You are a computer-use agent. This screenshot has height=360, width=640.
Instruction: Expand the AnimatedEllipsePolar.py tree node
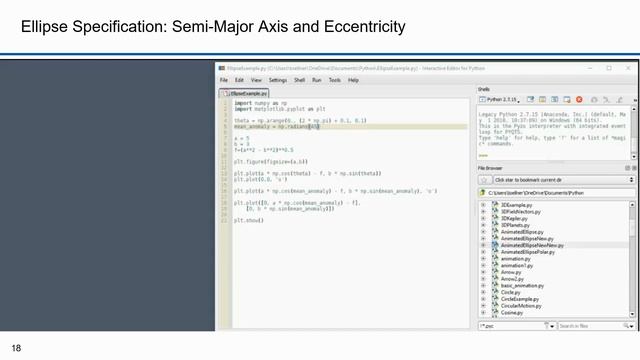click(483, 252)
